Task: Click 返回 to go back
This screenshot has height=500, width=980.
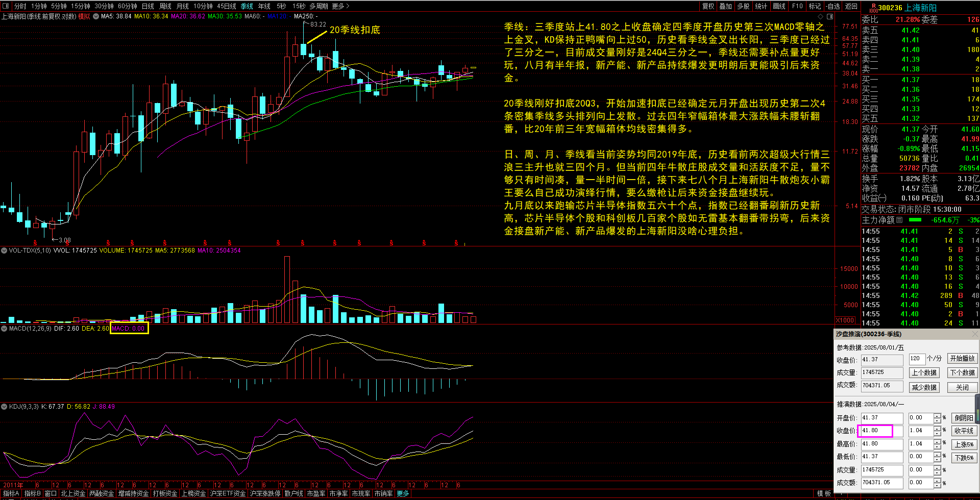Action: click(x=851, y=6)
